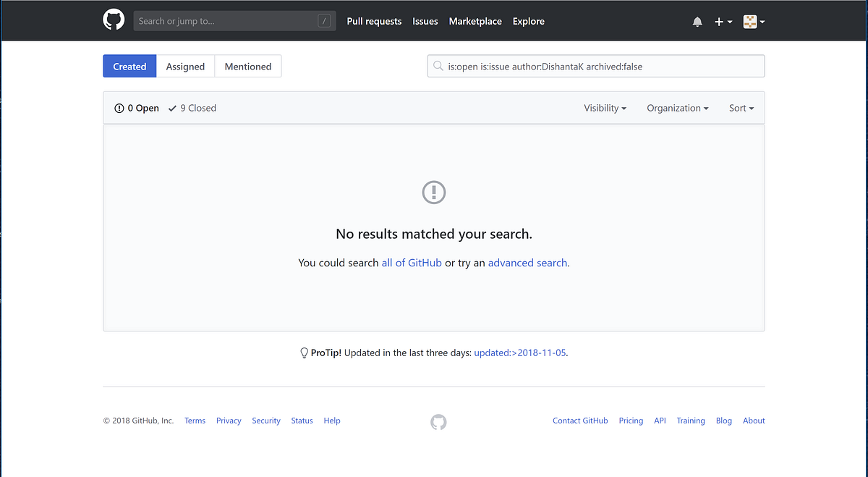The width and height of the screenshot is (868, 477).
Task: Open your profile avatar menu
Action: click(750, 21)
